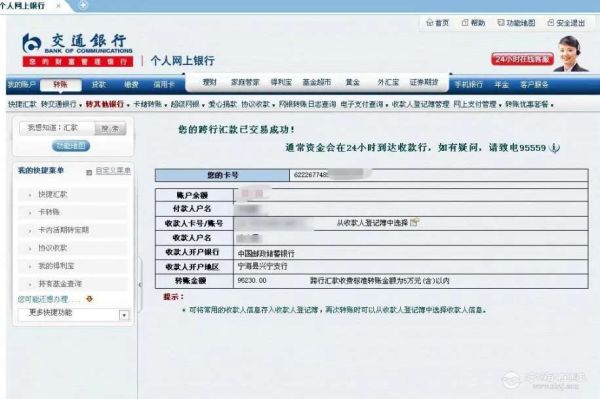Select 协议收款 in the submenu bar
Screen dimensions: 600x399
coord(256,104)
